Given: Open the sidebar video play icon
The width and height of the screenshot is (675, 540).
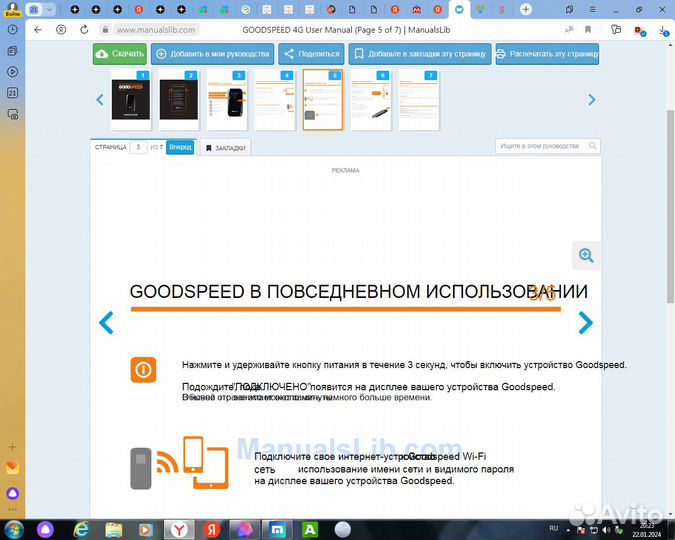Looking at the screenshot, I should (12, 72).
